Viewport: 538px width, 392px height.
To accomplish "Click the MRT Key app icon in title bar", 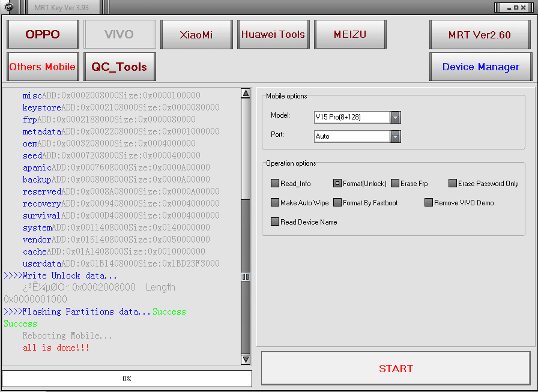I will point(8,7).
